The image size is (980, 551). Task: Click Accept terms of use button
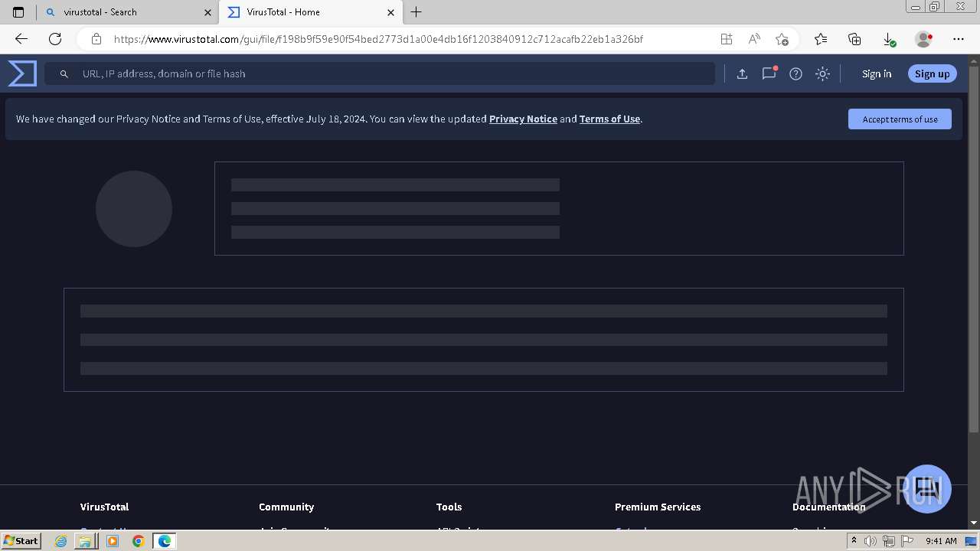900,119
